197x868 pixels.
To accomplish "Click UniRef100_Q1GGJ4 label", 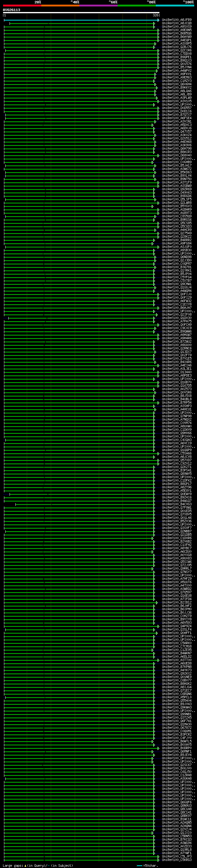I will [x=177, y=287].
